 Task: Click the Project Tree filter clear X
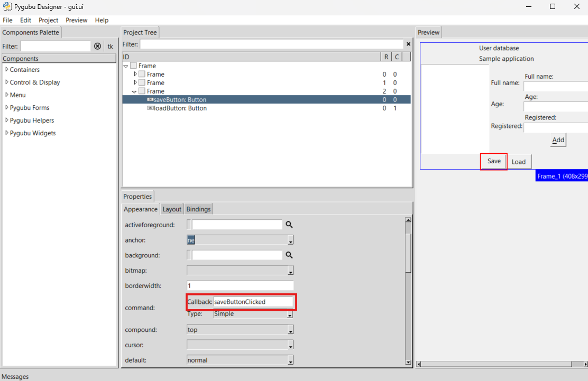408,44
